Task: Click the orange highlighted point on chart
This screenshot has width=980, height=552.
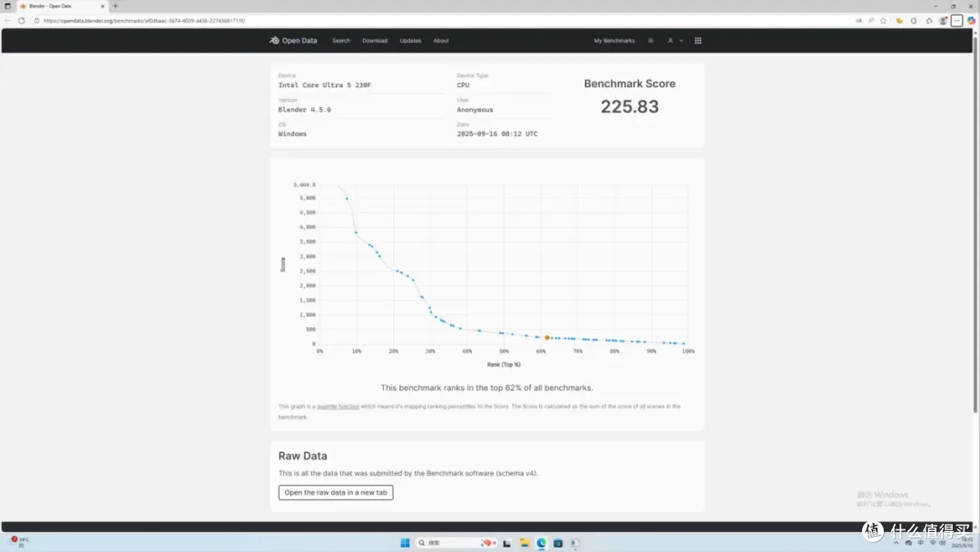Action: point(547,338)
